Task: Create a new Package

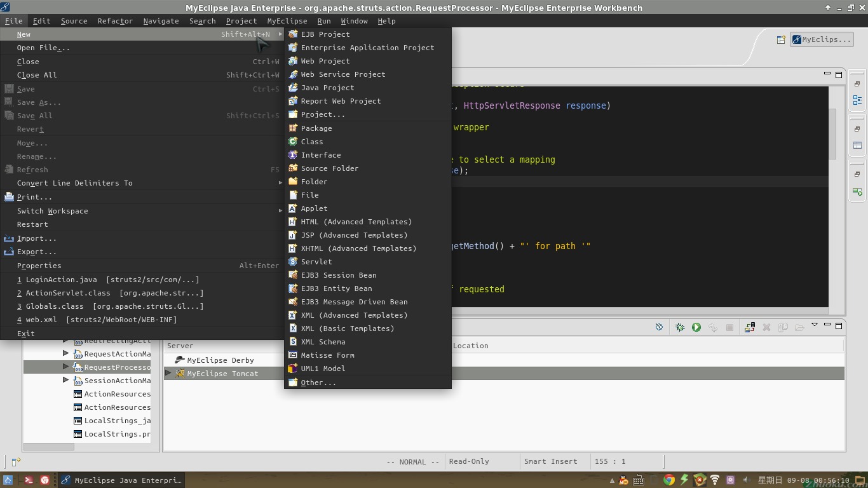Action: click(368, 128)
